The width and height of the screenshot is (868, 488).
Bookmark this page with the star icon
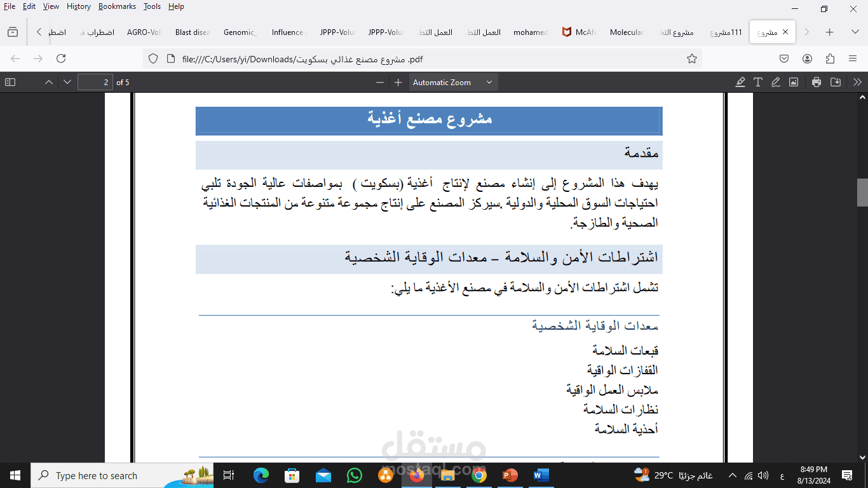[693, 58]
